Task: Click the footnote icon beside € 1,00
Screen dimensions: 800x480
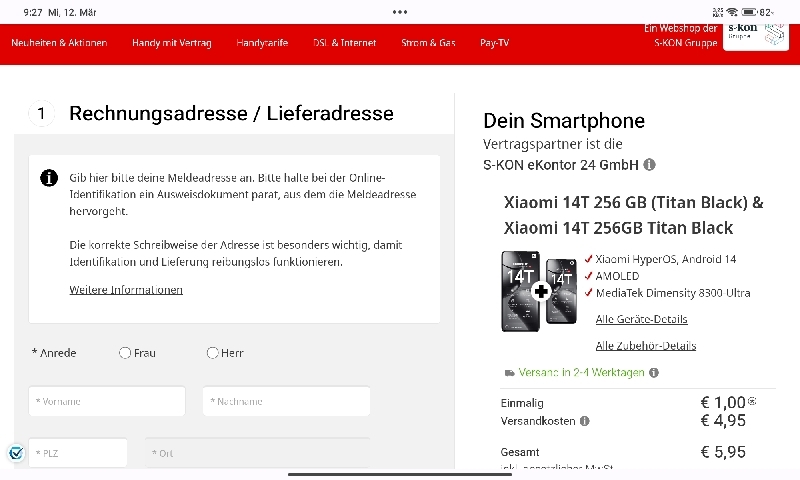Action: coord(752,401)
